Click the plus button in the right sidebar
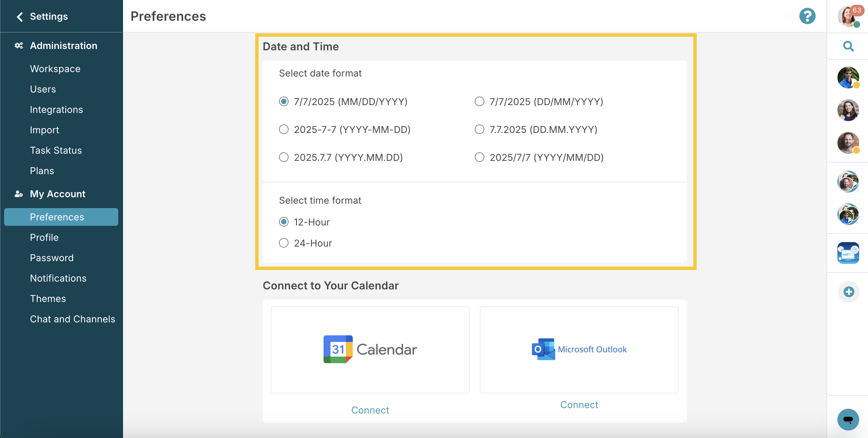 coord(848,291)
